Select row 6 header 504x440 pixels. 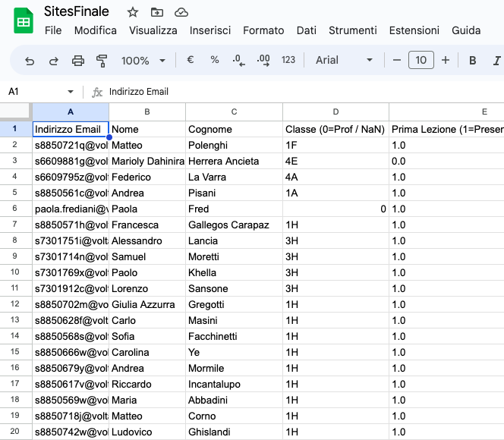14,209
